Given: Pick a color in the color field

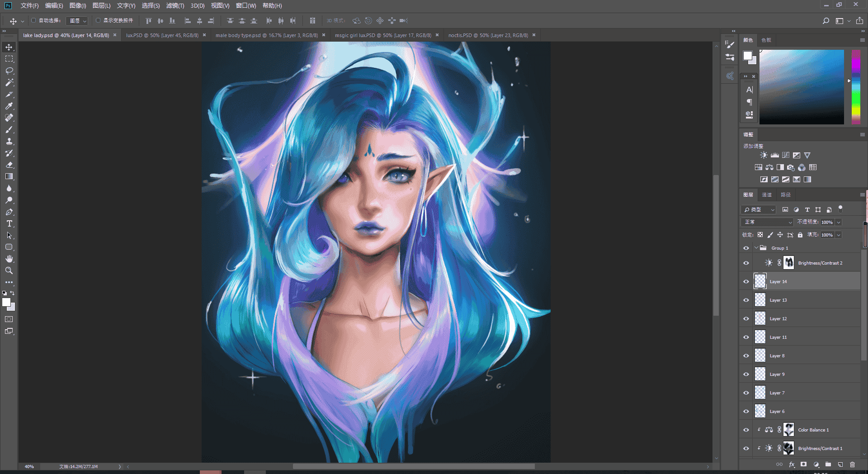Looking at the screenshot, I should click(802, 87).
